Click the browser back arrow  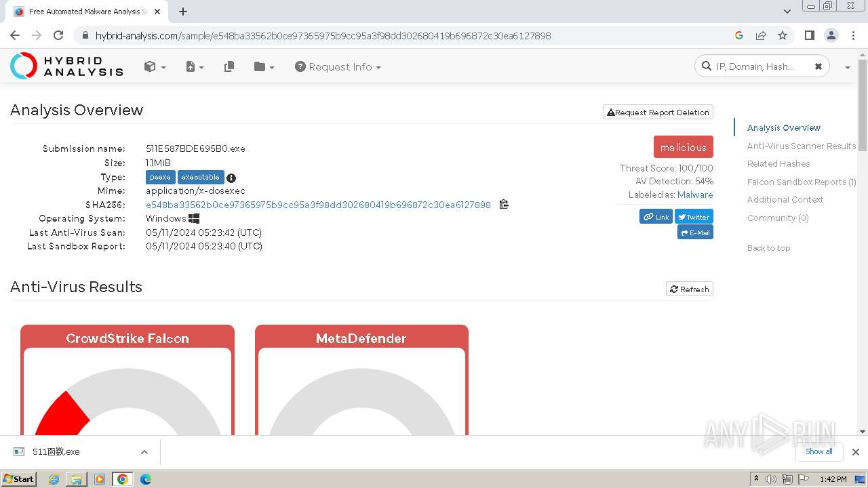pyautogui.click(x=15, y=35)
